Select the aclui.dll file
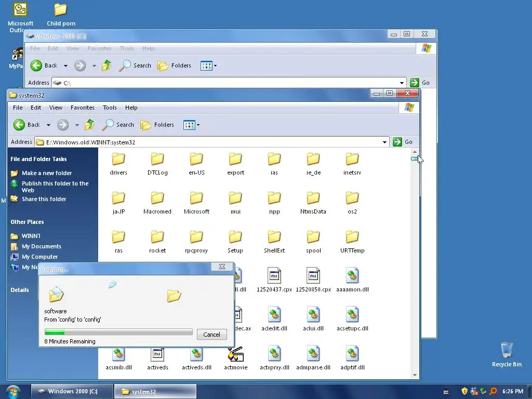 click(x=313, y=320)
